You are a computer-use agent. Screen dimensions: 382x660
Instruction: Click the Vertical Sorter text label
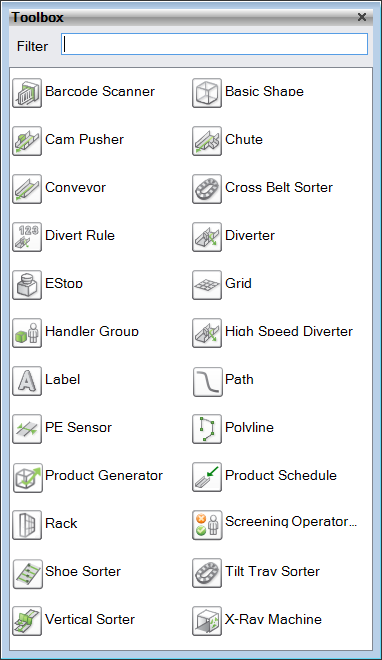[x=90, y=619]
